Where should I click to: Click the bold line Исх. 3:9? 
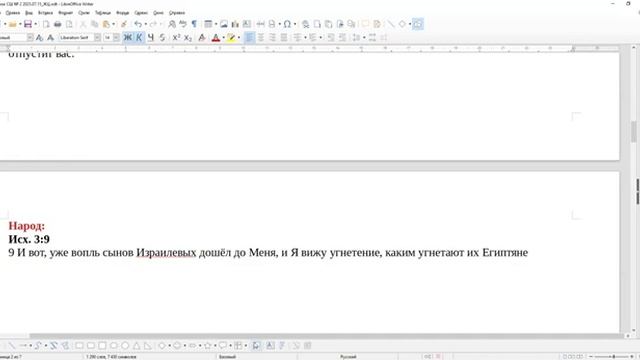coord(29,239)
